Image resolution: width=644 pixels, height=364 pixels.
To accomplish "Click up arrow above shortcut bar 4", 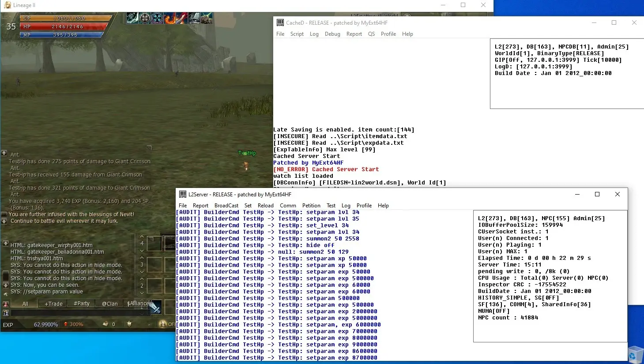I will tap(142, 236).
